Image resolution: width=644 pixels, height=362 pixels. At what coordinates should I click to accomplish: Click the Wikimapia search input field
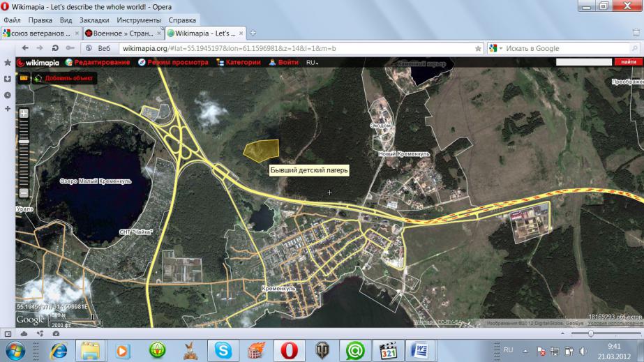[x=584, y=62]
